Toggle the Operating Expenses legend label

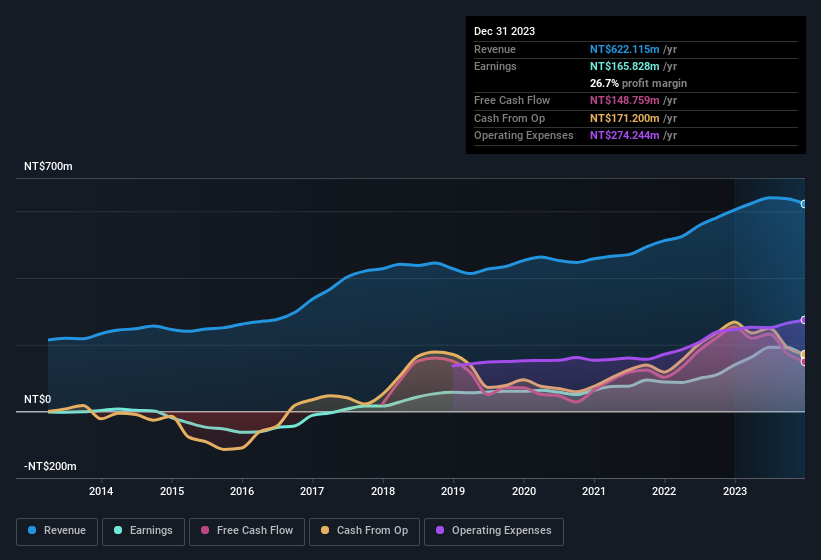(x=500, y=531)
